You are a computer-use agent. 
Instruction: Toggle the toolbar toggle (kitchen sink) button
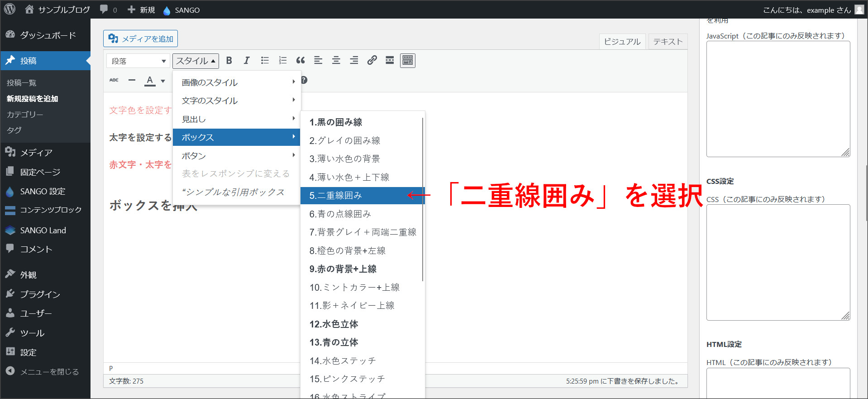click(x=408, y=61)
